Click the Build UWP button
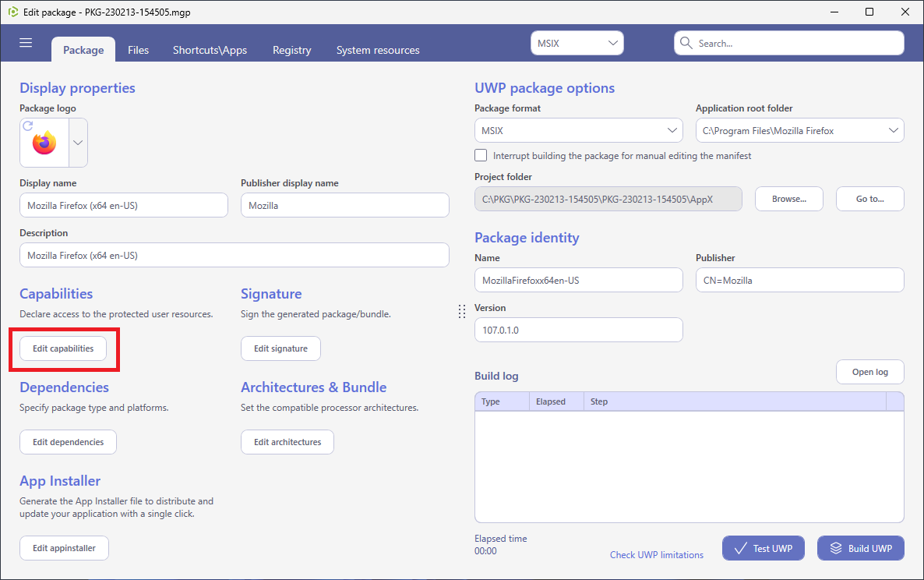Viewport: 924px width, 580px height. tap(860, 548)
